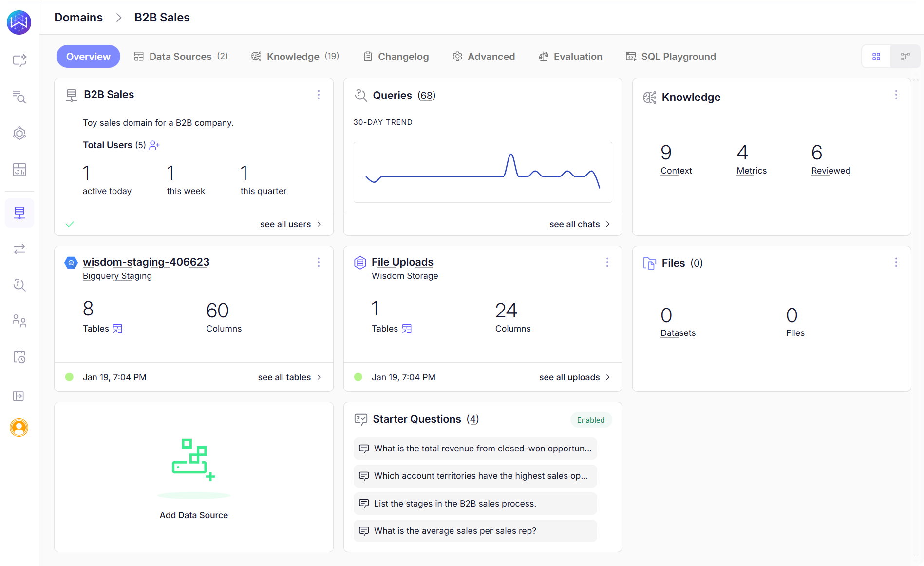
Task: Open the options menu on the Queries card
Action: (607, 95)
